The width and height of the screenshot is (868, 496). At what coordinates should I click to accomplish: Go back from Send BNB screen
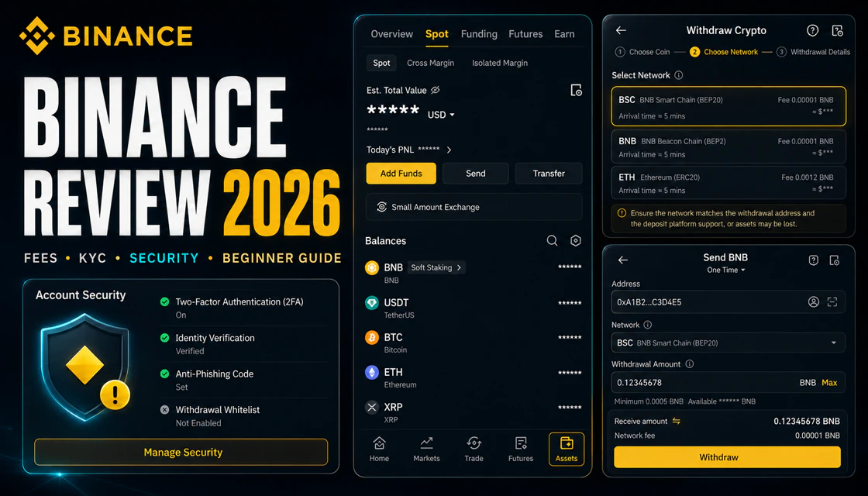coord(623,260)
